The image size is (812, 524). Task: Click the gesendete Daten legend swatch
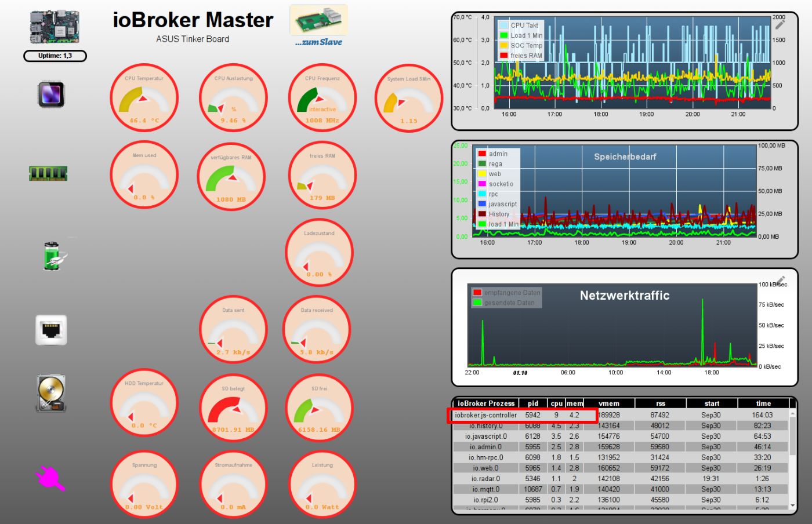477,303
